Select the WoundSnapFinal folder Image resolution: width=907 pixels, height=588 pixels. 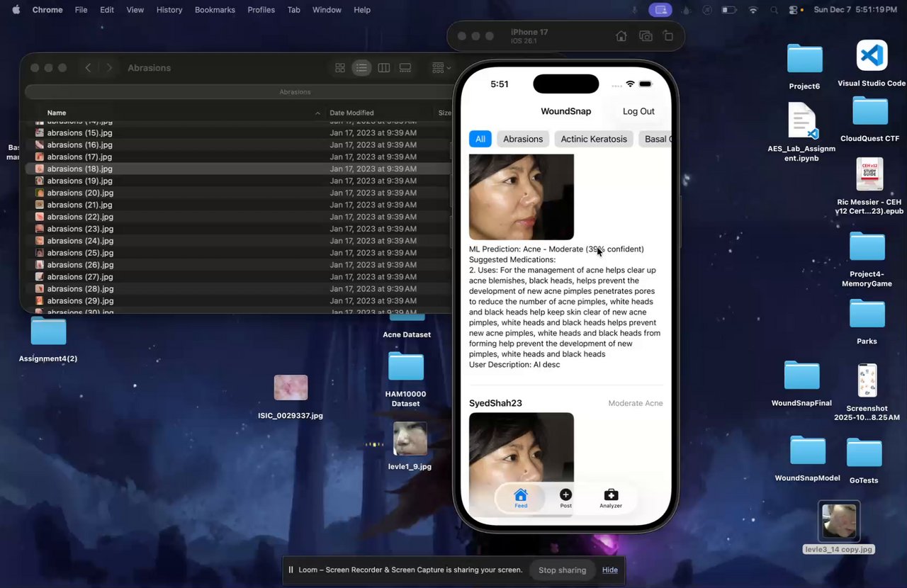pyautogui.click(x=801, y=375)
